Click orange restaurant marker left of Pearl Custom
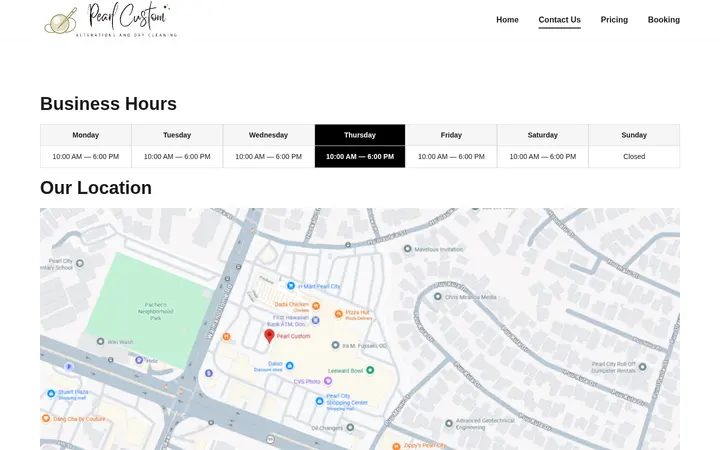 pyautogui.click(x=226, y=337)
